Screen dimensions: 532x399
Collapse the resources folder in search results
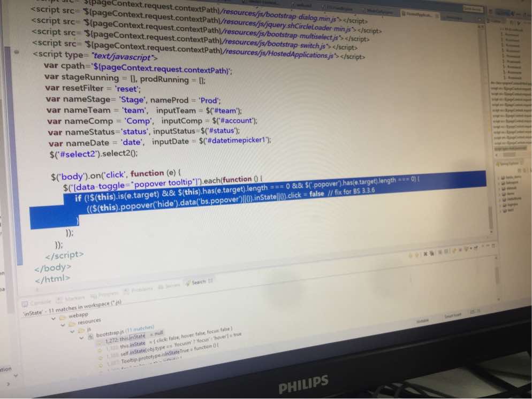point(63,325)
